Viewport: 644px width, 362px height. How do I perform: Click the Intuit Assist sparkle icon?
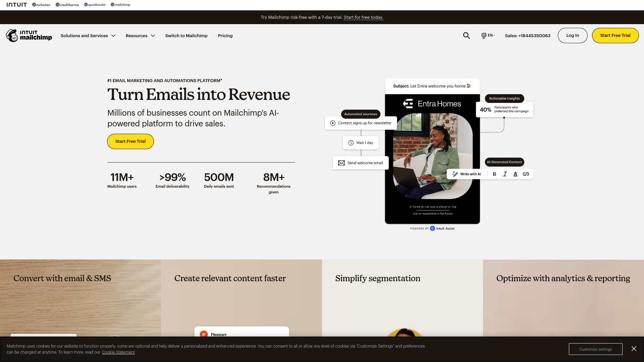tap(433, 229)
